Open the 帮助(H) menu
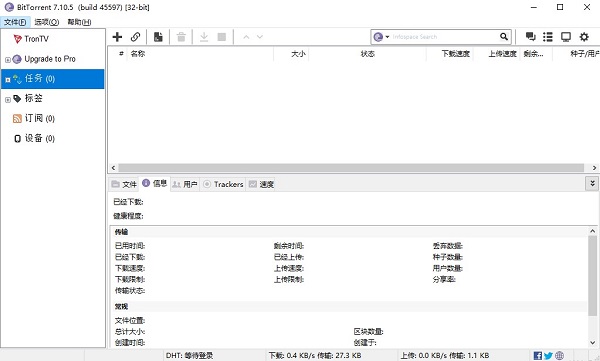 tap(79, 22)
